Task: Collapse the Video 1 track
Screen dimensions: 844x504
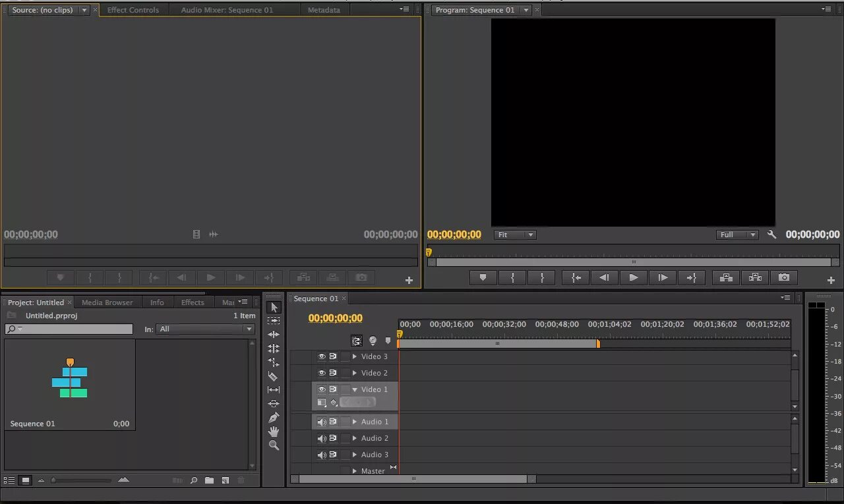Action: [x=354, y=389]
